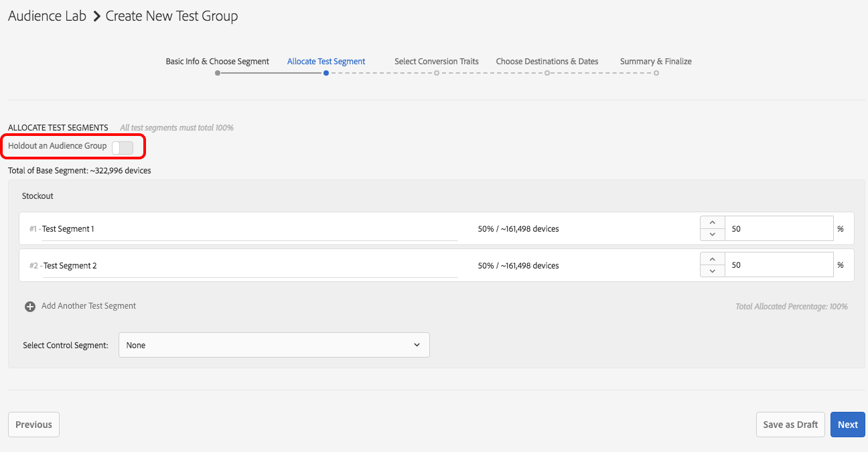
Task: Go back with the Previous button
Action: pyautogui.click(x=33, y=425)
